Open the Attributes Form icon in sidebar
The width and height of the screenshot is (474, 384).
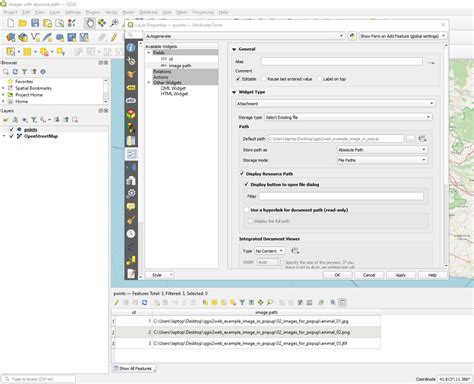[131, 154]
